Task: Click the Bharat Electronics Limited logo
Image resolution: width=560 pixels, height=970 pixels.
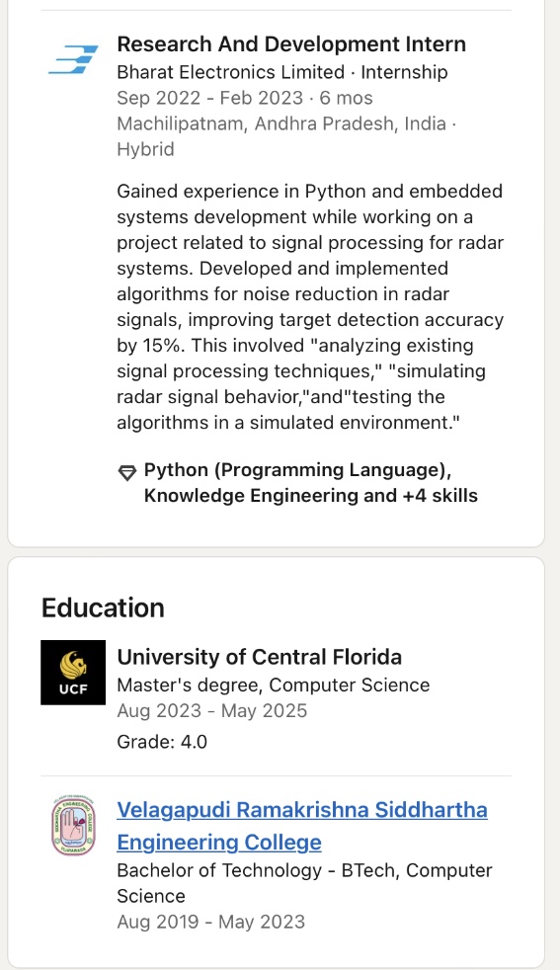Action: [74, 59]
